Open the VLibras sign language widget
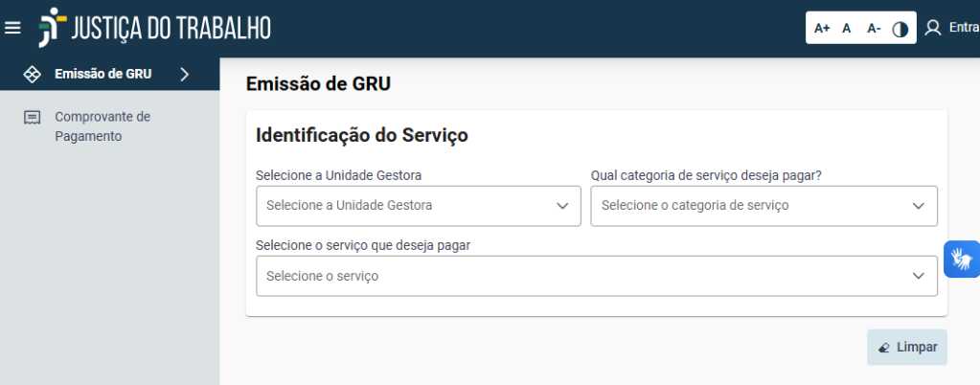The image size is (980, 385). pyautogui.click(x=962, y=259)
